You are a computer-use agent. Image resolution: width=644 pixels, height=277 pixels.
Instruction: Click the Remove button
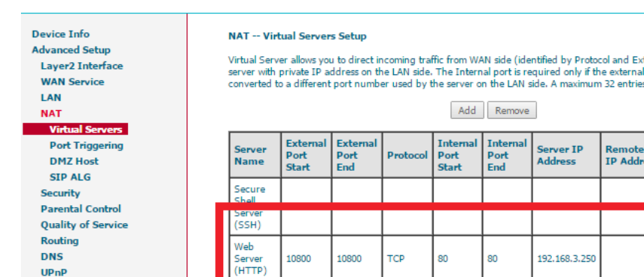click(x=511, y=110)
